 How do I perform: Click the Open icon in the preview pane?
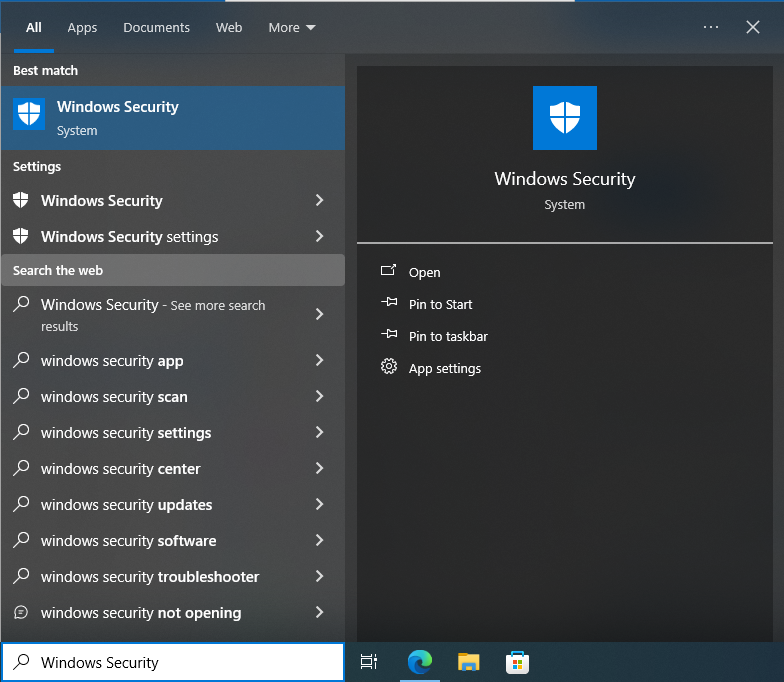[x=388, y=270]
